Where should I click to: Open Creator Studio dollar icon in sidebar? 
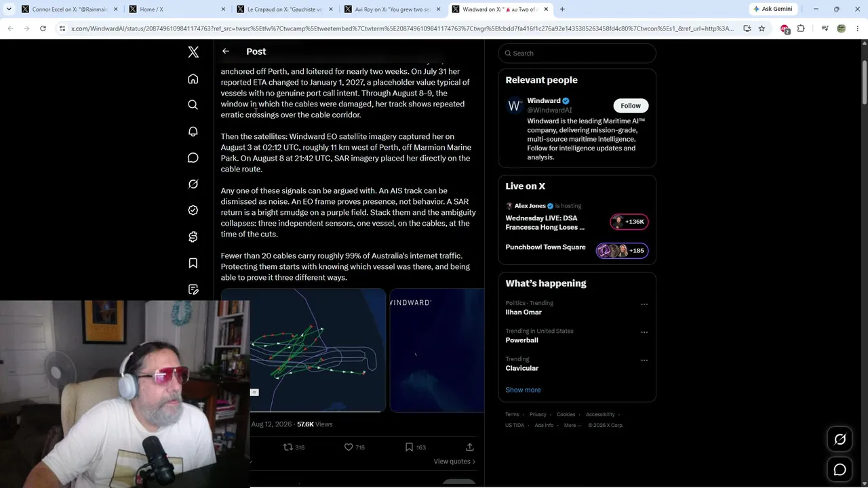193,237
